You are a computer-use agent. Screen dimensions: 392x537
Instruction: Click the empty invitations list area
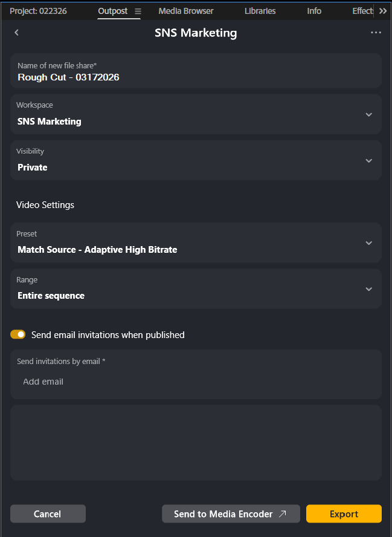pos(196,443)
